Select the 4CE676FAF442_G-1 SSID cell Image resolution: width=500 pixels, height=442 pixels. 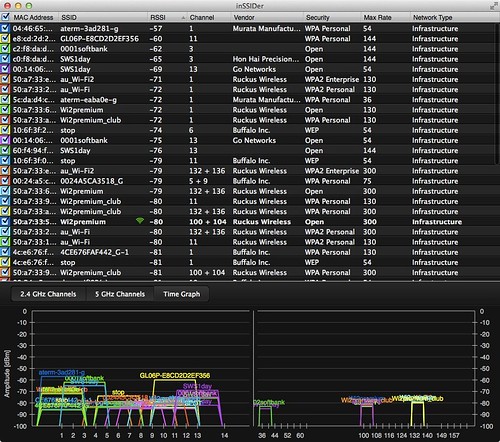point(94,252)
